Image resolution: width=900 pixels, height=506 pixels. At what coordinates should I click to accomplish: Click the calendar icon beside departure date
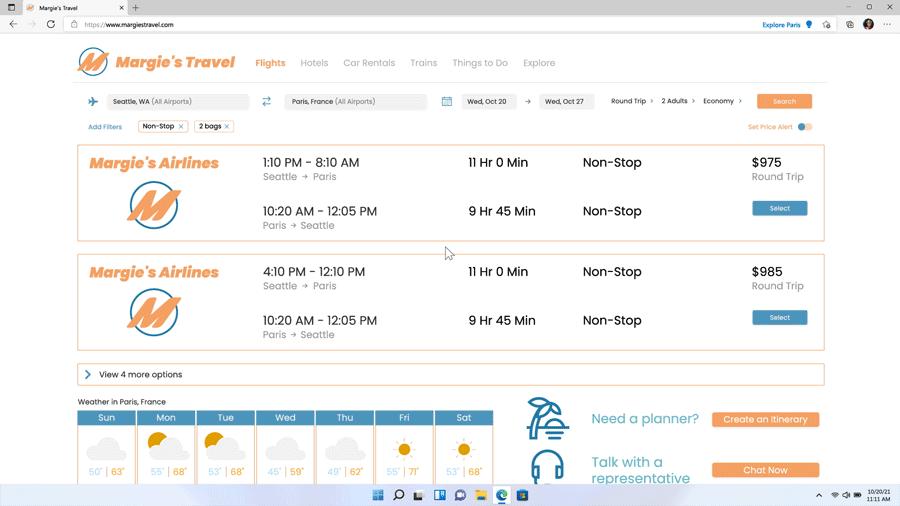click(x=447, y=101)
